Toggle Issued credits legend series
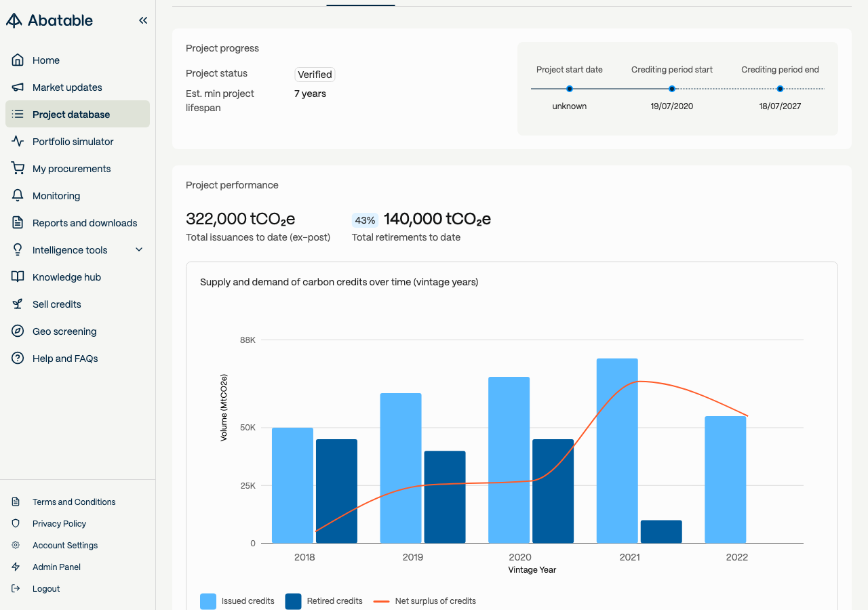 pos(237,601)
